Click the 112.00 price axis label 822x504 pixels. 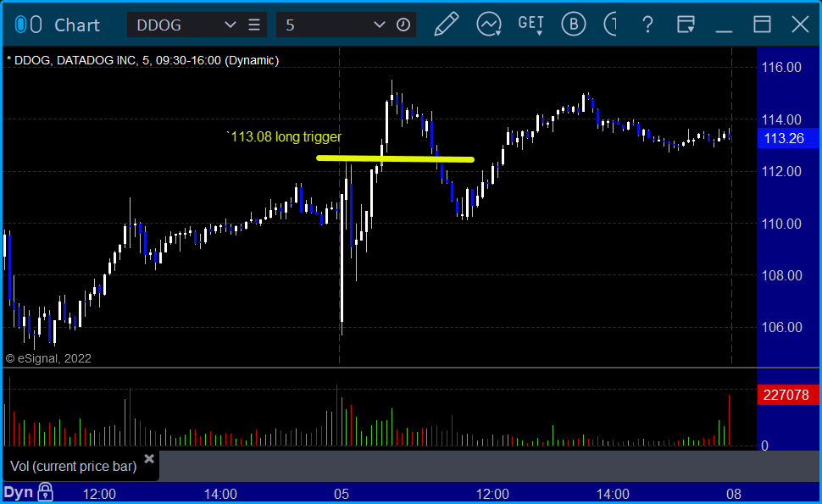point(781,171)
